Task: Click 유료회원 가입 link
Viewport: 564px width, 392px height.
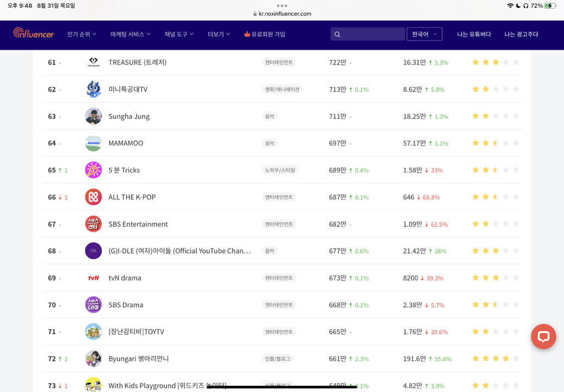Action: pyautogui.click(x=268, y=34)
